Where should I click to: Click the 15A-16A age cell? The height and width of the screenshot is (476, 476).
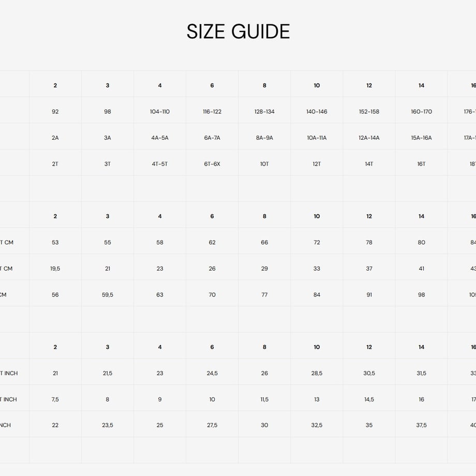coord(421,138)
